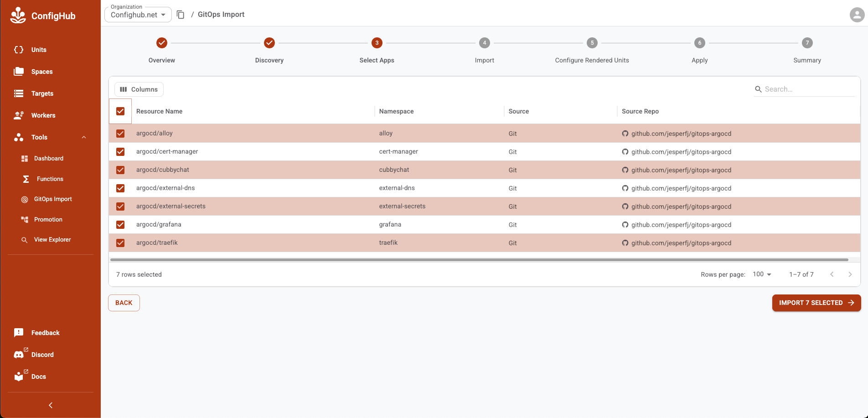The image size is (868, 418).
Task: Jump to step 4 Import
Action: point(485,50)
